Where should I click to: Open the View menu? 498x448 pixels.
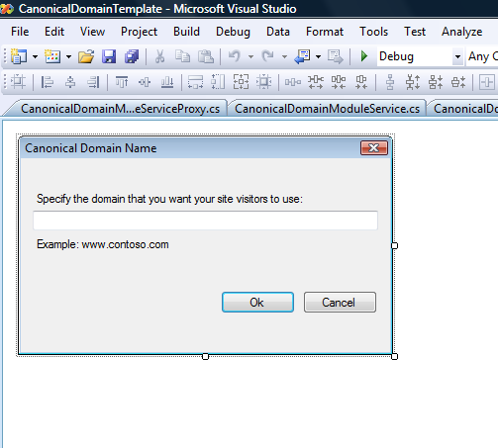tap(92, 32)
